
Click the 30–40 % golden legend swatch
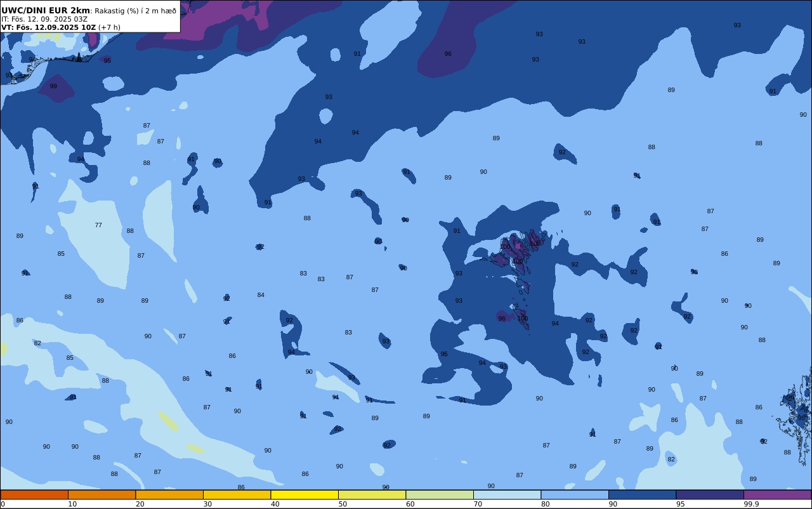[x=237, y=494]
